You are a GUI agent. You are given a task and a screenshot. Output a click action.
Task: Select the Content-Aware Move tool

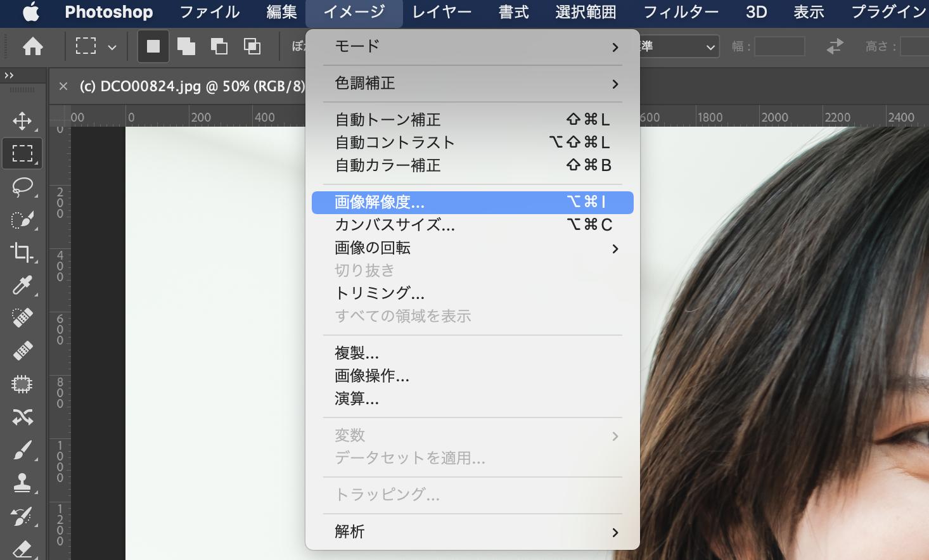pos(22,417)
